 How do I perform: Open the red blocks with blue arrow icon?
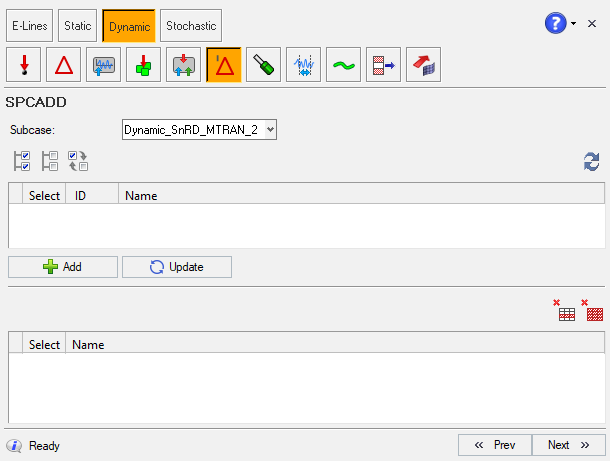[384, 65]
